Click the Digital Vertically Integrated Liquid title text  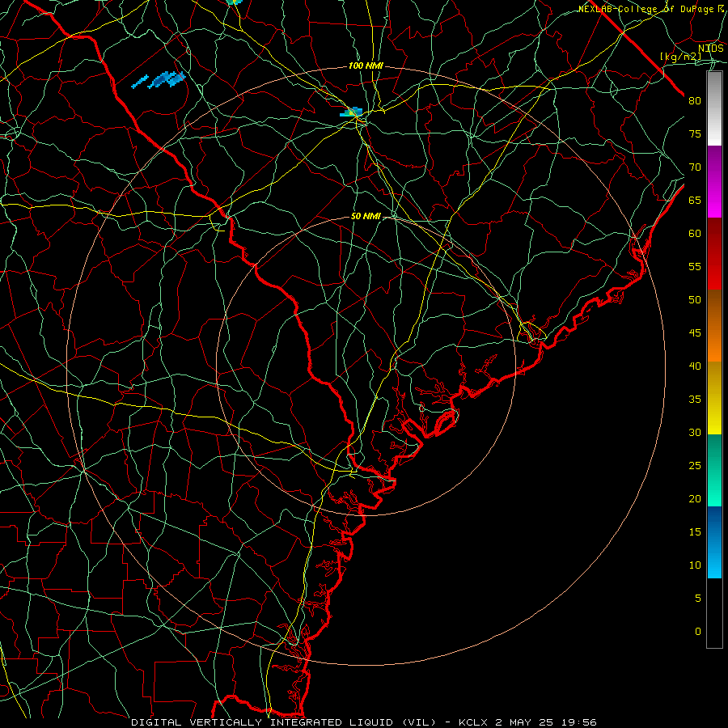pos(284,722)
